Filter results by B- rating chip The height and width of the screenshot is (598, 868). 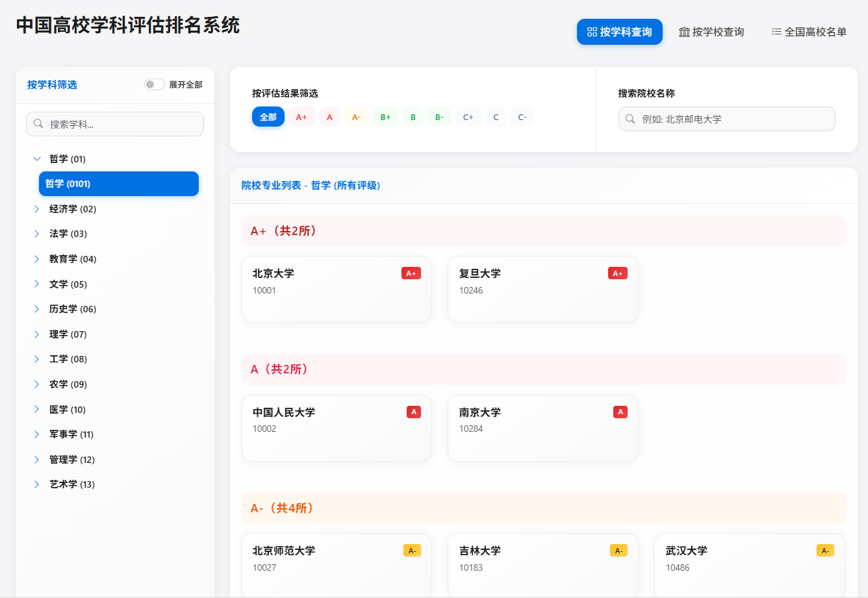439,117
